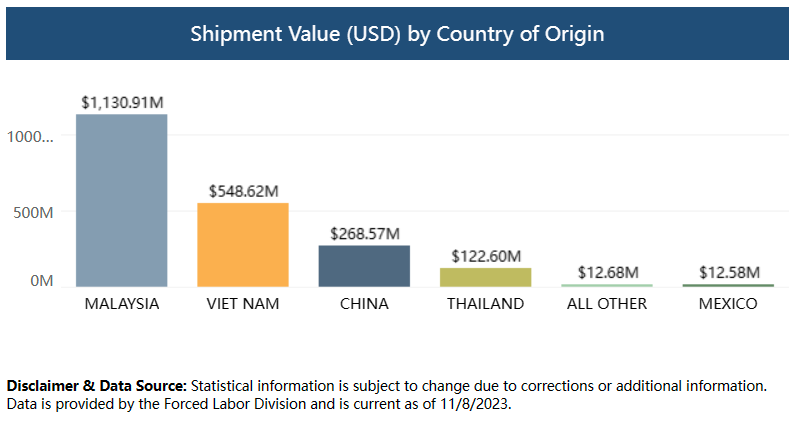This screenshot has width=798, height=426.
Task: Select the VIET NAM axis label
Action: click(243, 304)
